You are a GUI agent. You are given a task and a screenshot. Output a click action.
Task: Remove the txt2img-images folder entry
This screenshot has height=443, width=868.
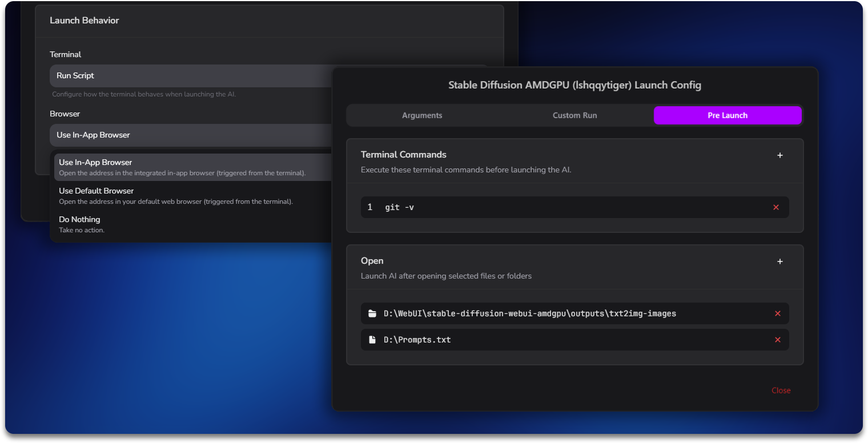tap(778, 313)
